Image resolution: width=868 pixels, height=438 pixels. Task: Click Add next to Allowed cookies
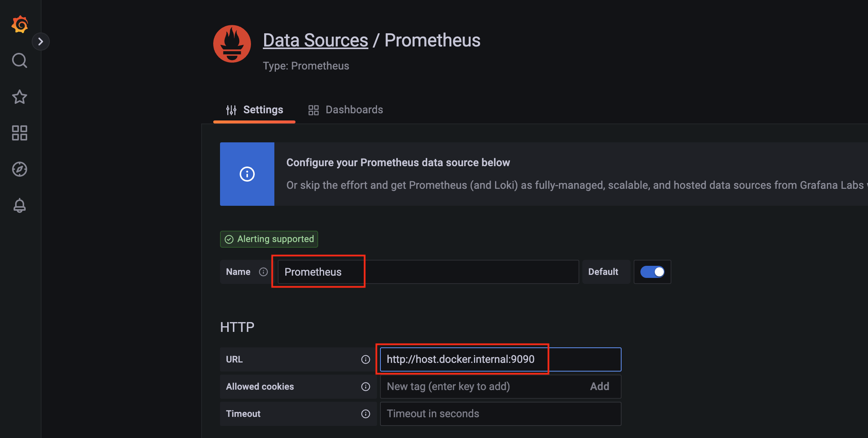(600, 386)
